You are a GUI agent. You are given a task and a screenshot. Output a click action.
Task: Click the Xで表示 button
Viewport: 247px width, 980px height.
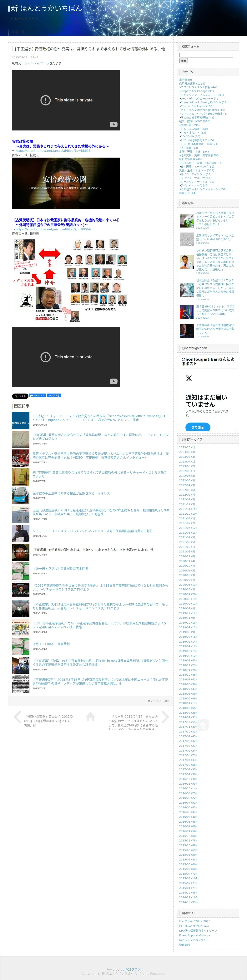[198, 427]
